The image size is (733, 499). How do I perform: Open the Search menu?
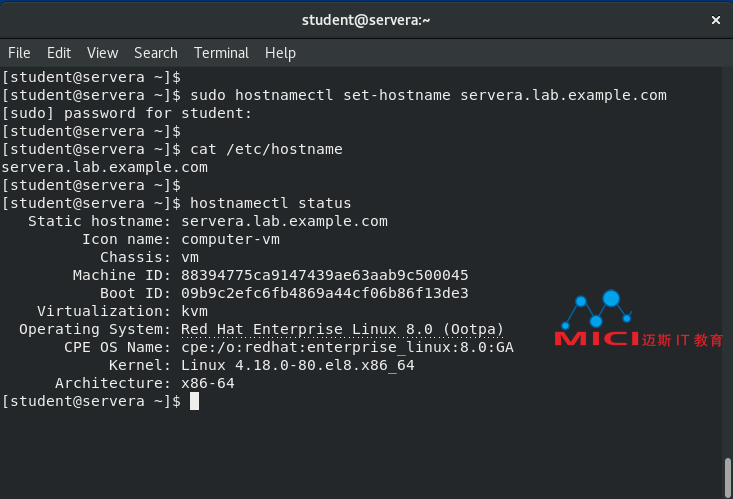point(156,53)
